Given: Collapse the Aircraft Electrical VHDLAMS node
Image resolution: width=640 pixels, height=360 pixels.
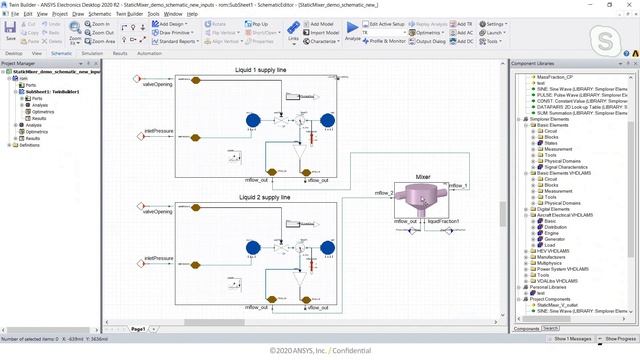Looking at the screenshot, I should 526,215.
